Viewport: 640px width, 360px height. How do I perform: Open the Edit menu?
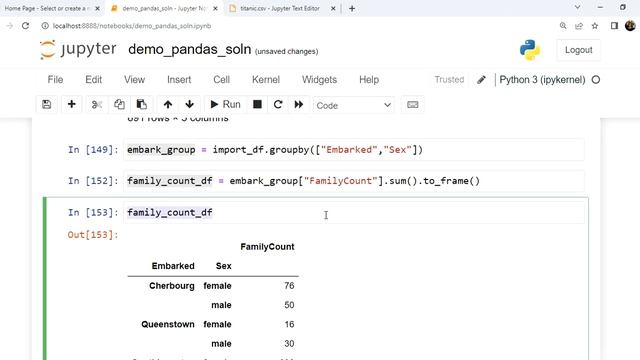point(93,80)
